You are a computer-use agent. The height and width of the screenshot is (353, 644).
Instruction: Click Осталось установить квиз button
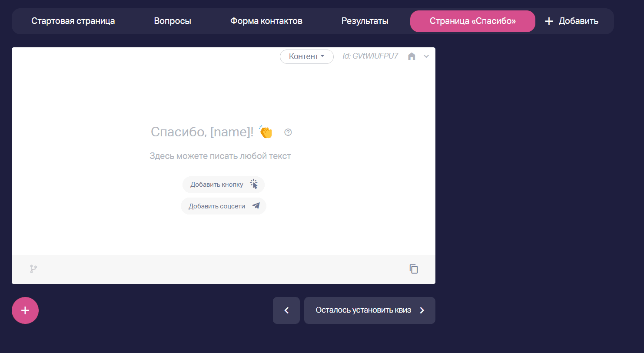369,310
